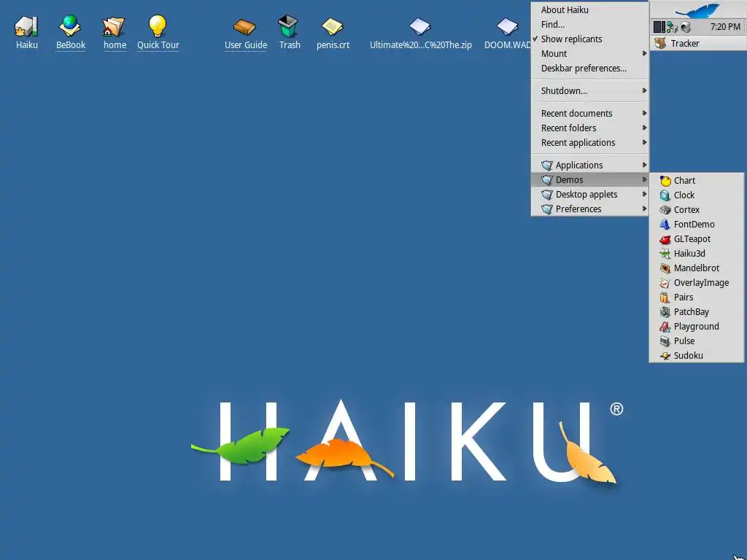The width and height of the screenshot is (747, 560).
Task: Click the highlighted Demos menu entry
Action: (589, 180)
